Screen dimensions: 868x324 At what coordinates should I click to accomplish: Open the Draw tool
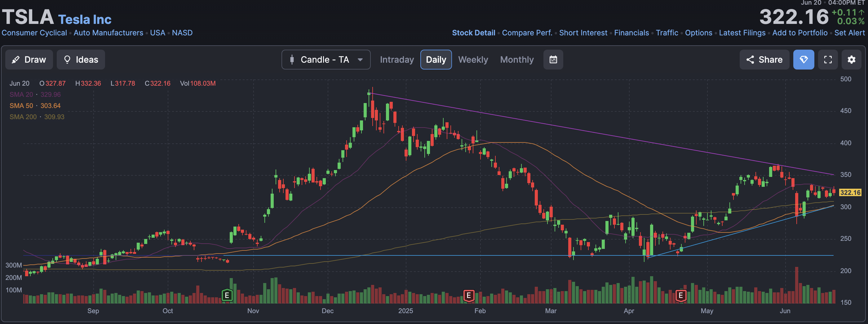point(29,60)
